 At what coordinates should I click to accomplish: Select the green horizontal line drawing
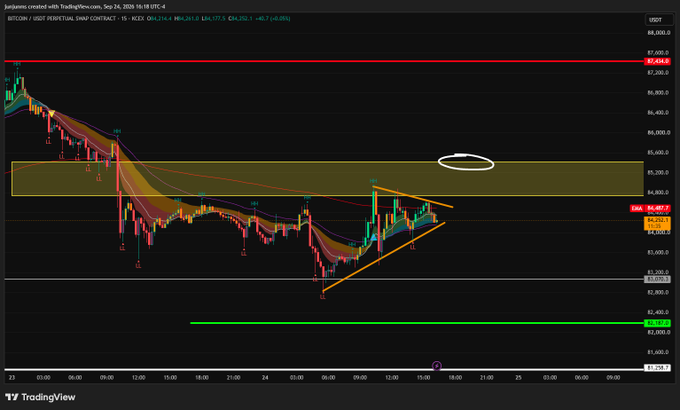click(x=417, y=323)
